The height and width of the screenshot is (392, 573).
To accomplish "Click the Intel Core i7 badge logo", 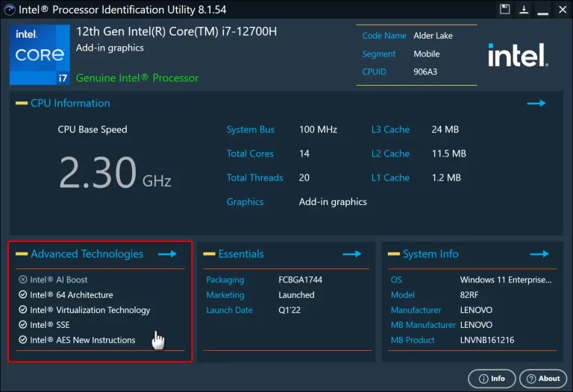I will point(40,54).
